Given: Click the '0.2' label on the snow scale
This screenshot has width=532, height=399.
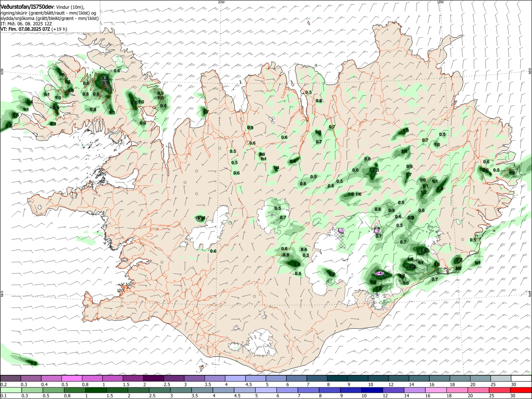Looking at the screenshot, I should [x=3, y=384].
